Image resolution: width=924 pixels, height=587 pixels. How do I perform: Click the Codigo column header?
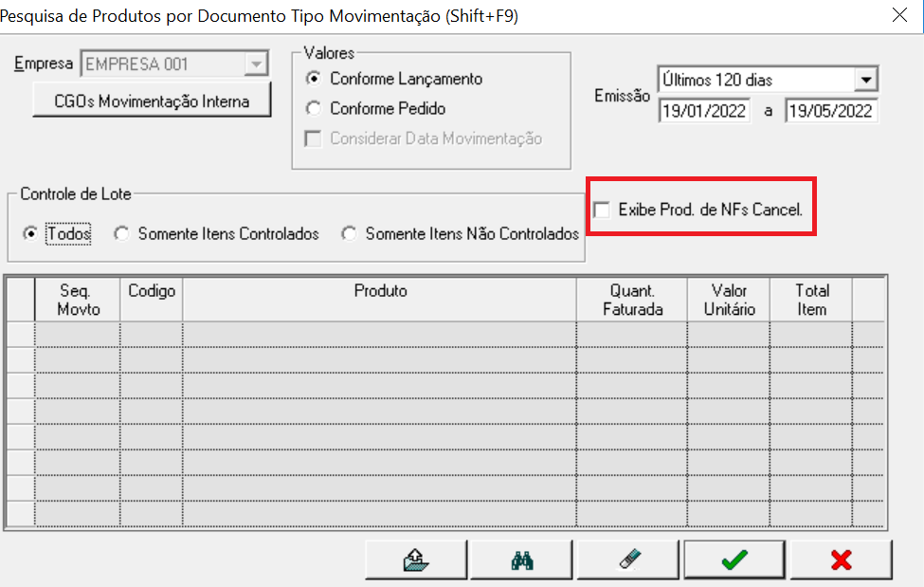pyautogui.click(x=152, y=300)
